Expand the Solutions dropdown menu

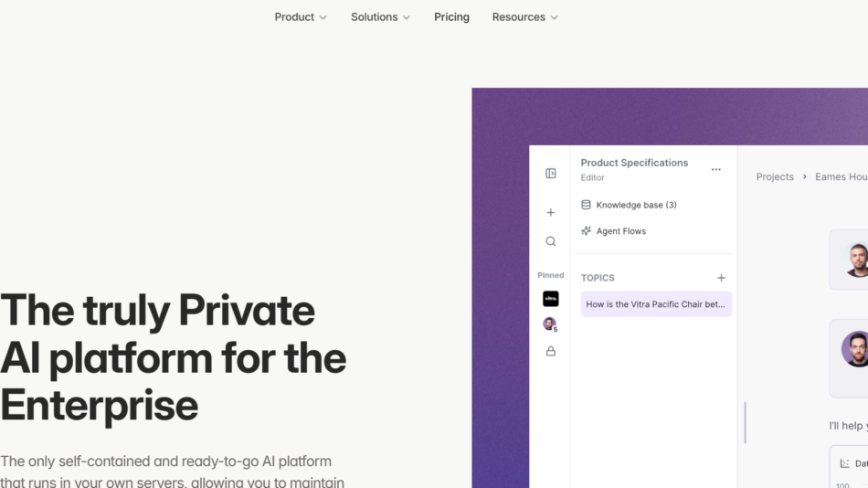pyautogui.click(x=380, y=17)
